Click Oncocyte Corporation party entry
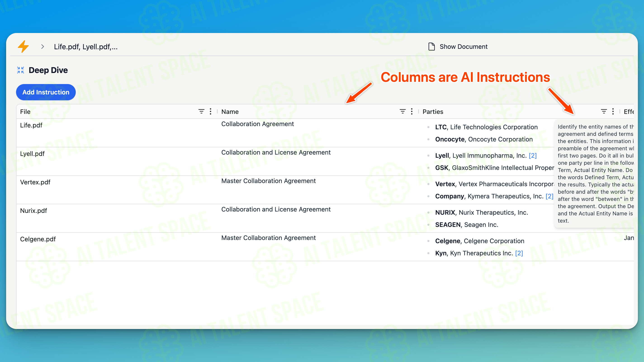Screen dimensions: 644x362 click(484, 139)
